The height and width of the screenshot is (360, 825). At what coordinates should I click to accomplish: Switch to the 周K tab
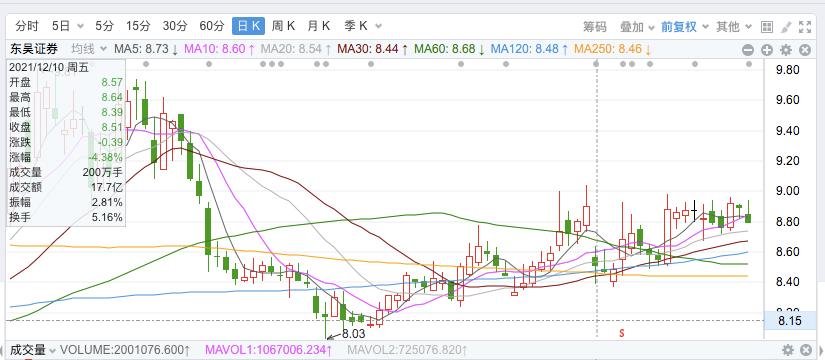pyautogui.click(x=284, y=26)
